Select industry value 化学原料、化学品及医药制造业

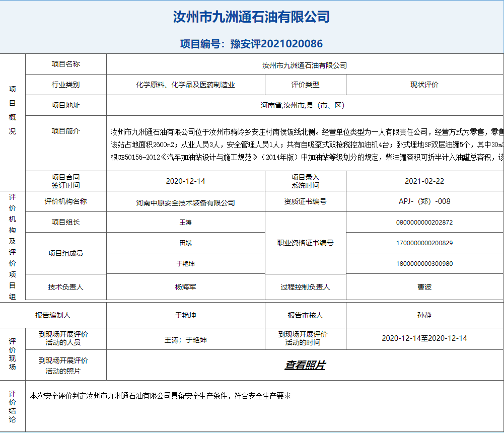coord(185,85)
